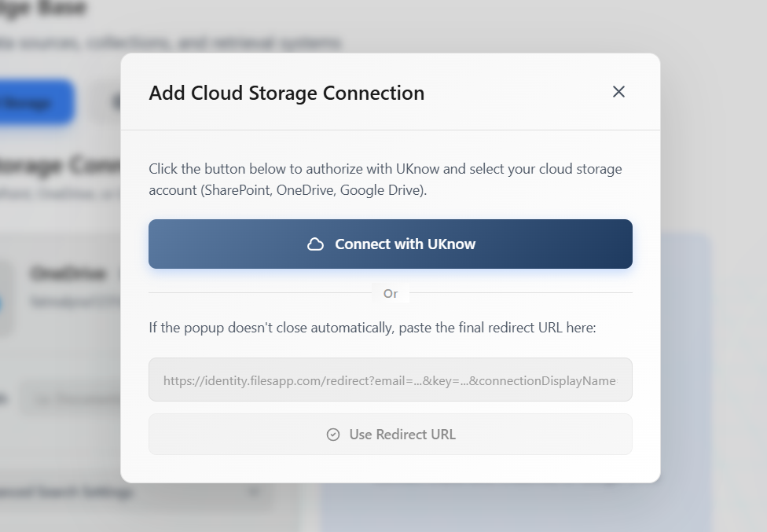
Task: Click the chevron beside Advanced Search Settings
Action: [x=252, y=490]
